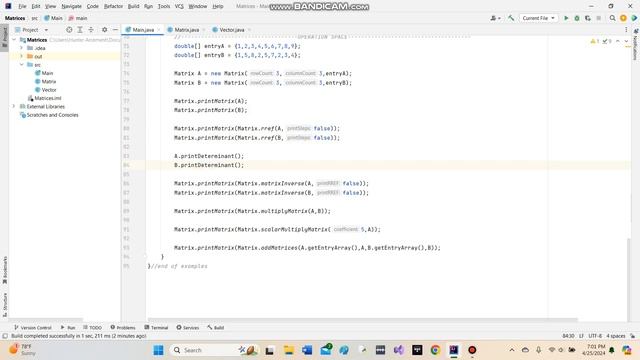Screen dimensions: 640x360
Task: Open Project side tool window stripe button
Action: click(x=4, y=38)
